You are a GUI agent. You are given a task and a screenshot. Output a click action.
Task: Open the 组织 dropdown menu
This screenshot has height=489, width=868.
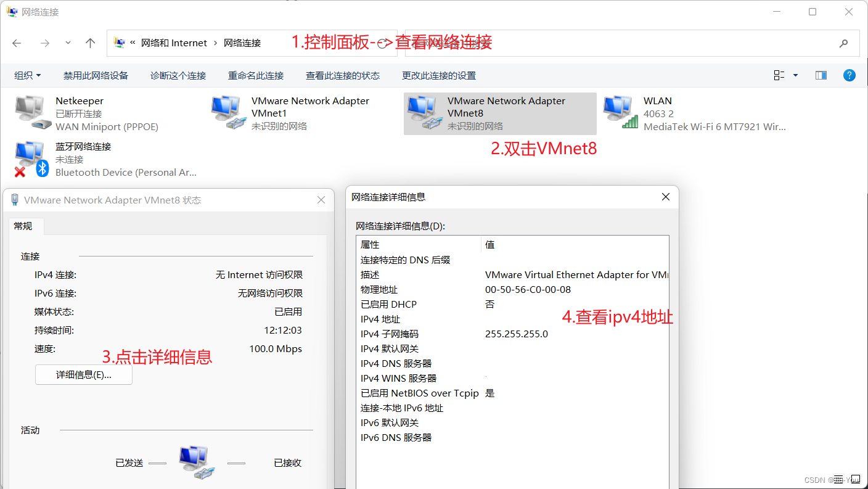(28, 75)
